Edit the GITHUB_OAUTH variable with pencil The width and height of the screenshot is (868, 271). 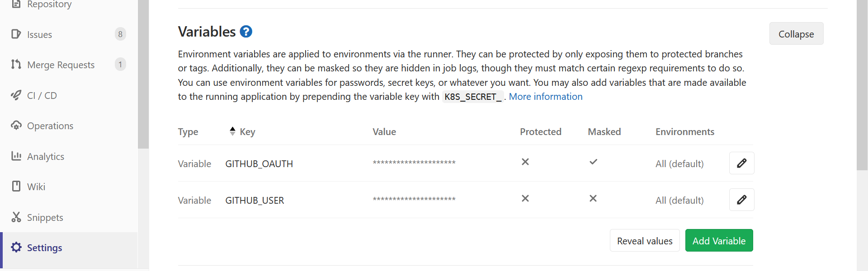point(741,163)
